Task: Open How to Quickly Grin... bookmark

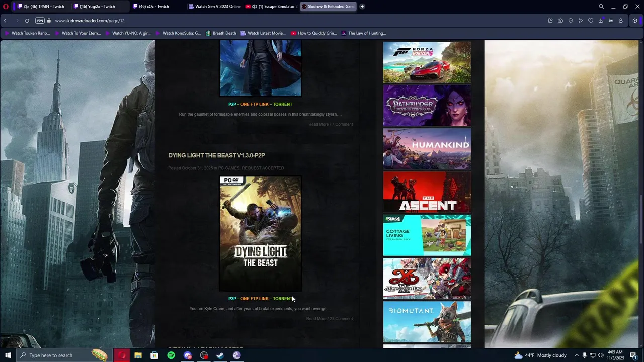Action: click(x=313, y=33)
